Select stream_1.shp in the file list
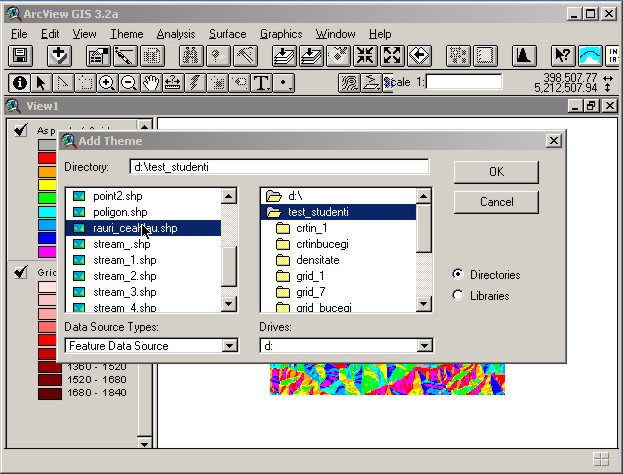The height and width of the screenshot is (474, 623). [x=143, y=260]
